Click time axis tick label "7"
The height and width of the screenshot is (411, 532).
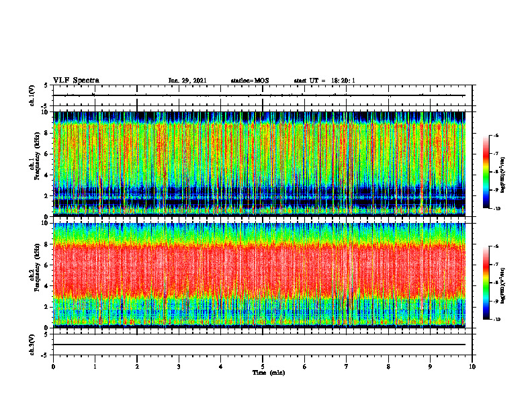click(x=347, y=367)
